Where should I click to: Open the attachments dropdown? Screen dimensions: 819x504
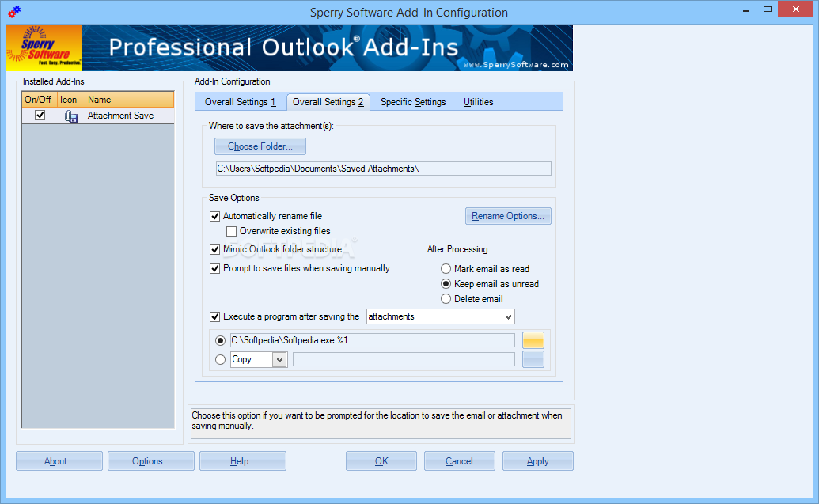tap(508, 317)
